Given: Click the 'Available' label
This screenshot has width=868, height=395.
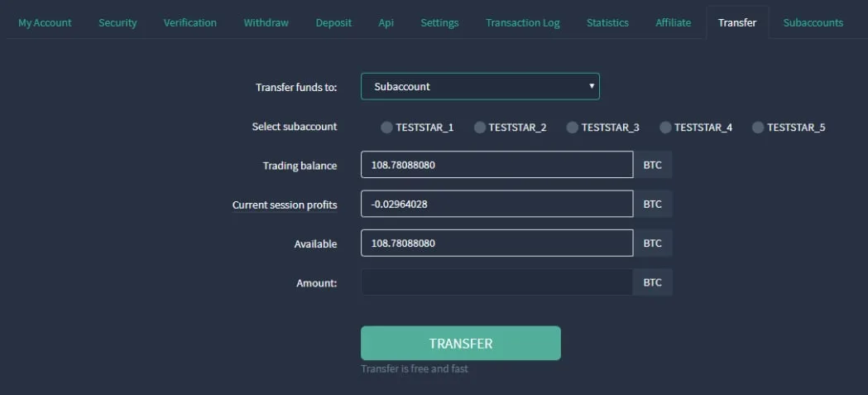Looking at the screenshot, I should coord(315,244).
